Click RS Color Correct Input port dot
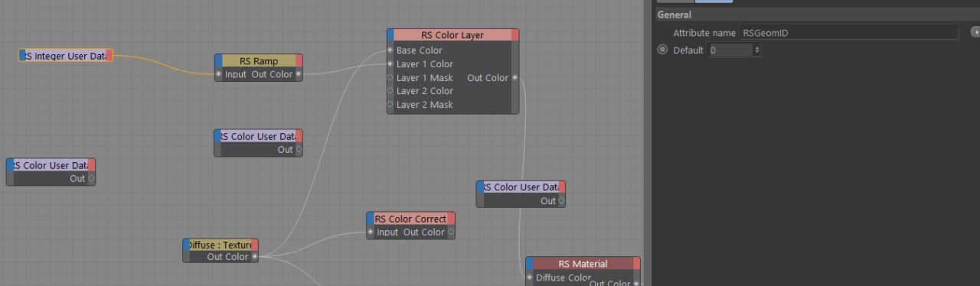This screenshot has width=980, height=286. [371, 232]
